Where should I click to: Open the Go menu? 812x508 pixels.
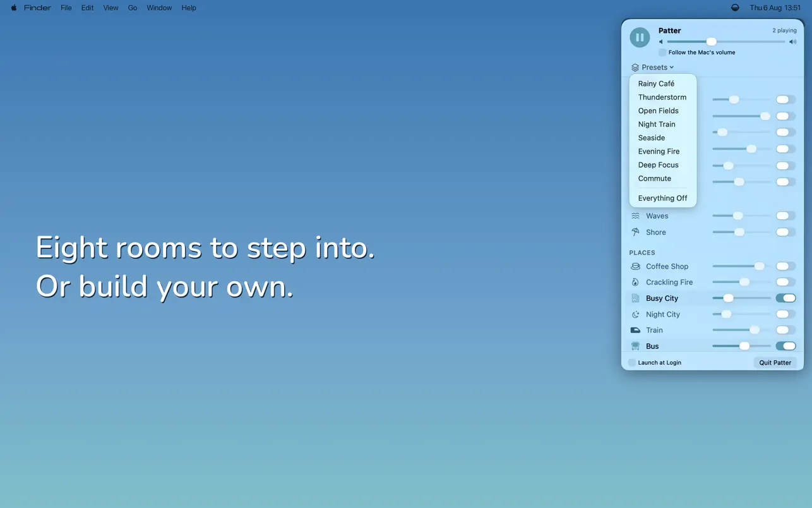pos(133,8)
